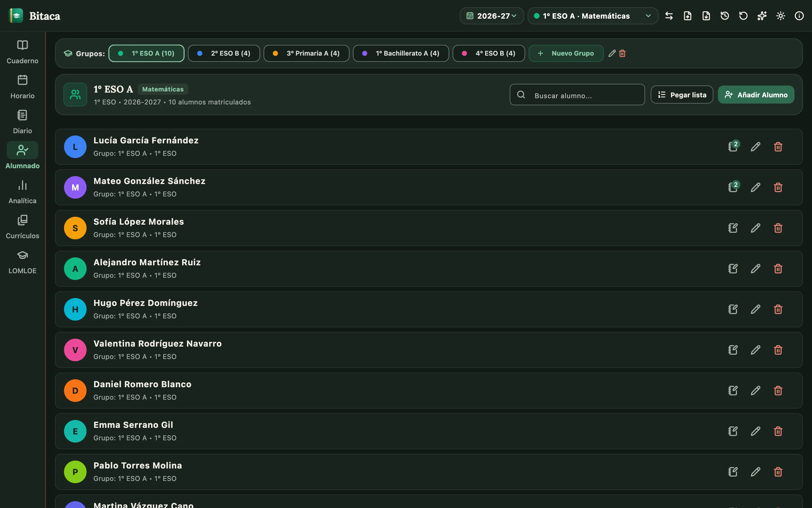This screenshot has width=812, height=508.
Task: Open notes for Emma Serrano Gil
Action: tap(733, 432)
